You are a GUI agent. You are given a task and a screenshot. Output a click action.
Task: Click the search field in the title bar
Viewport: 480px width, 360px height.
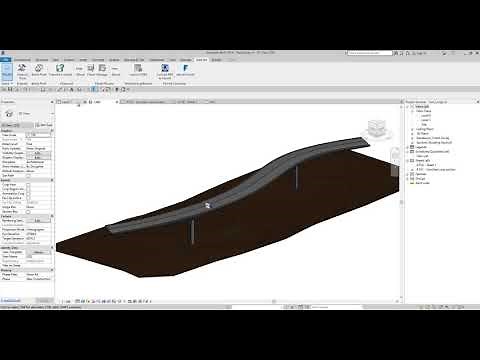(x=370, y=53)
